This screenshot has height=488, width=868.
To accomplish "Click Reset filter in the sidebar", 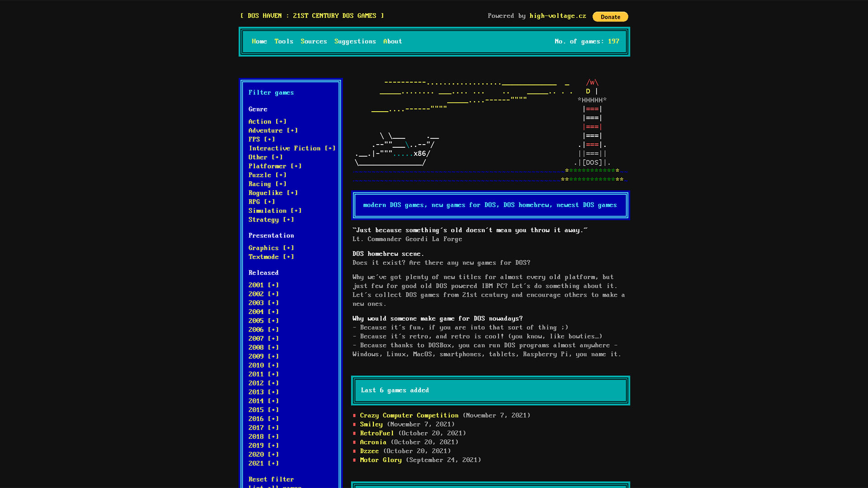I will [271, 479].
